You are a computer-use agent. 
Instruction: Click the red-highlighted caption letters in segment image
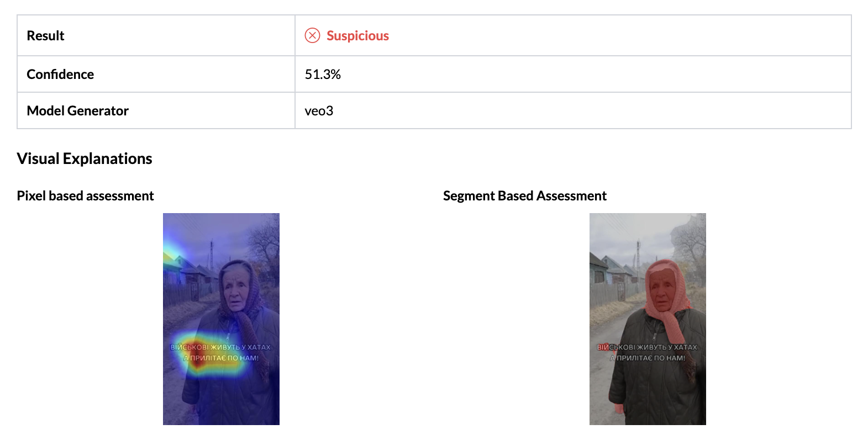[x=603, y=347]
